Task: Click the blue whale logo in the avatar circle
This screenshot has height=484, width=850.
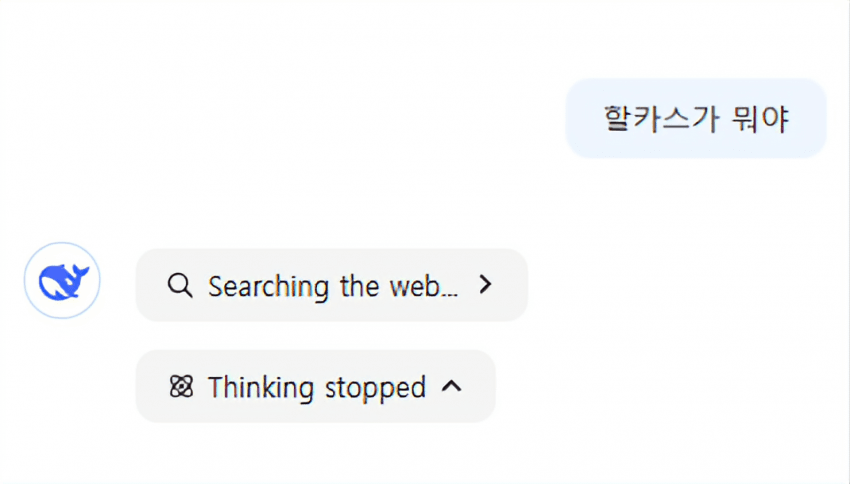Action: pyautogui.click(x=63, y=282)
